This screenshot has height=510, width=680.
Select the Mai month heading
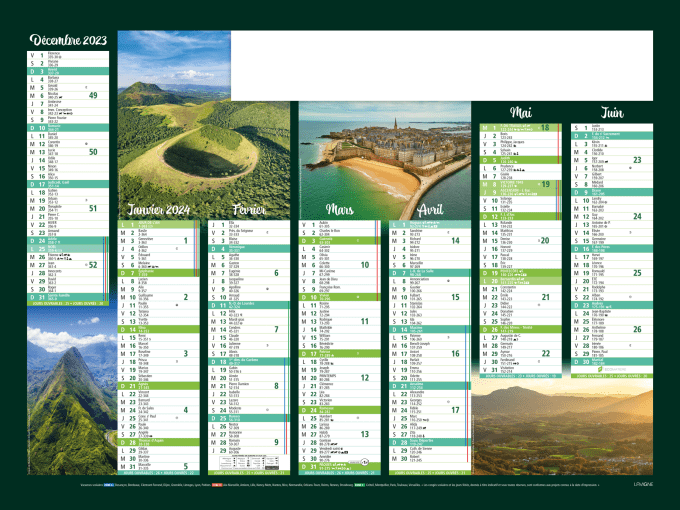[521, 112]
